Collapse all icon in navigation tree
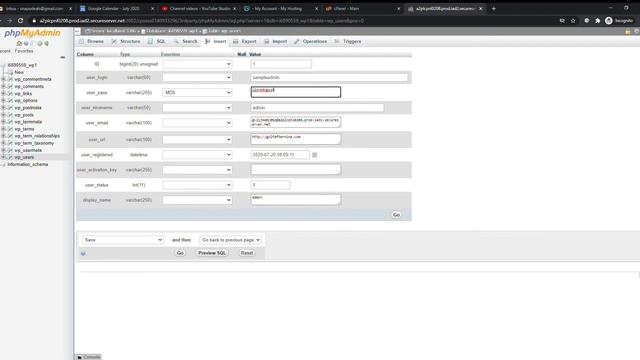 pos(62,58)
